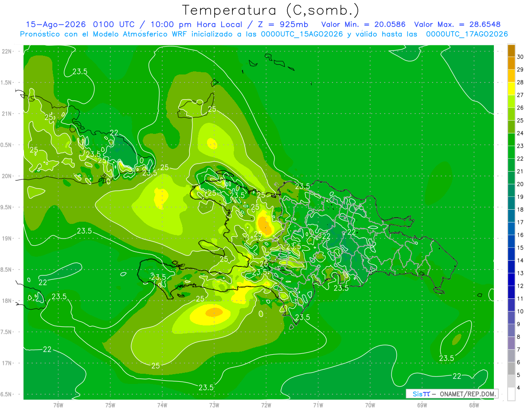Click the 9.5N latitude axis label
The image size is (532, 411).
tap(7, 207)
